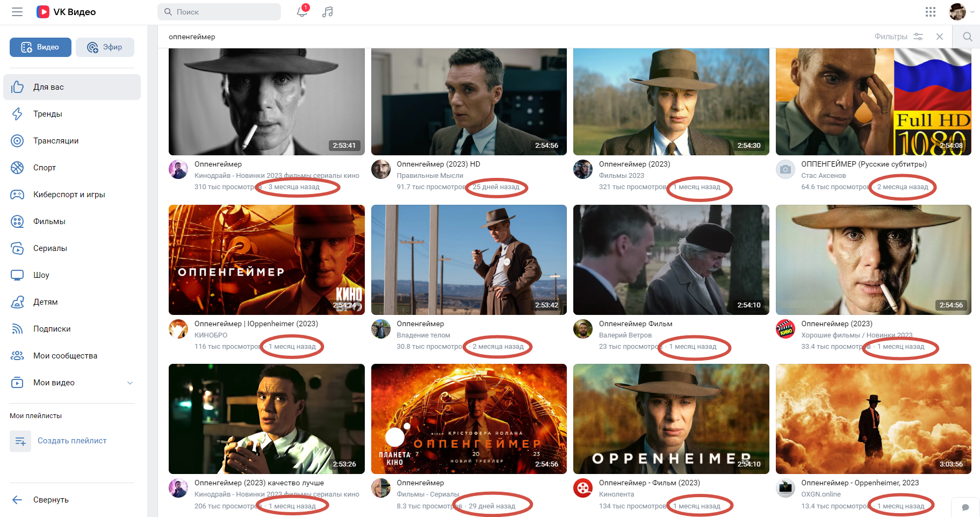980x517 pixels.
Task: Switch to the Эфир tab
Action: pyautogui.click(x=105, y=47)
